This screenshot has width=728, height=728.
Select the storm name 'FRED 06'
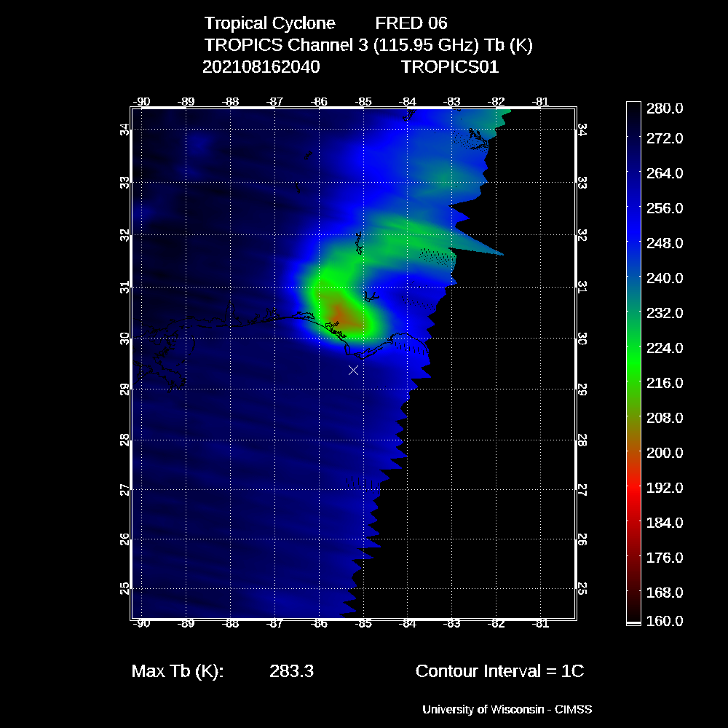(x=411, y=23)
